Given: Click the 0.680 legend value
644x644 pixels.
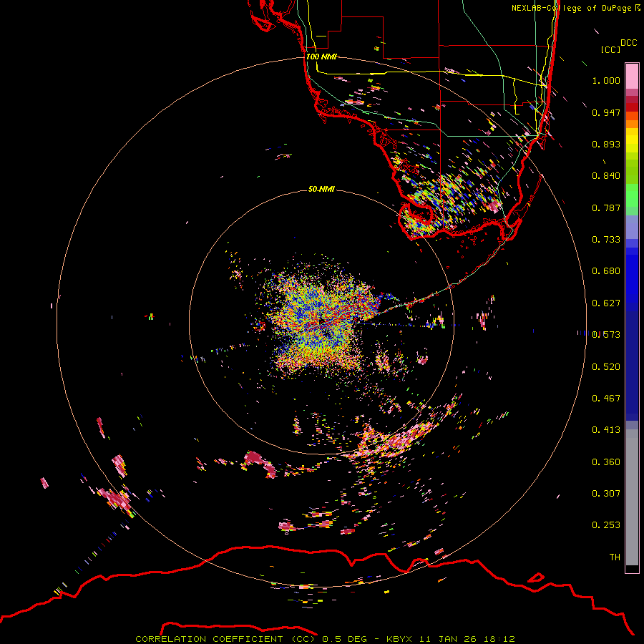Looking at the screenshot, I should pos(606,271).
